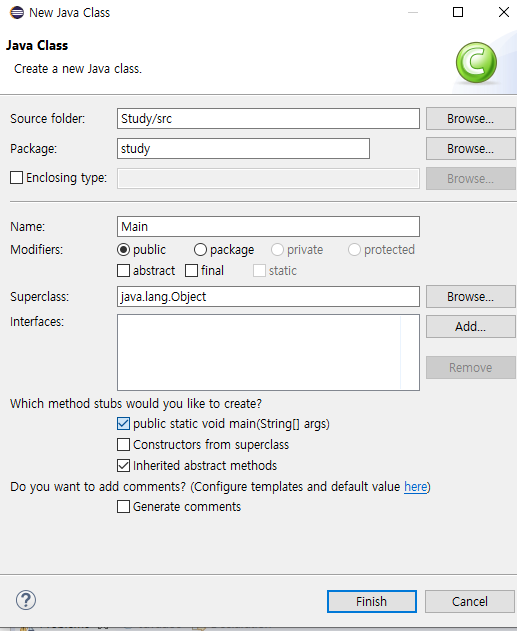Click Eclipse icon in title bar

(x=17, y=12)
